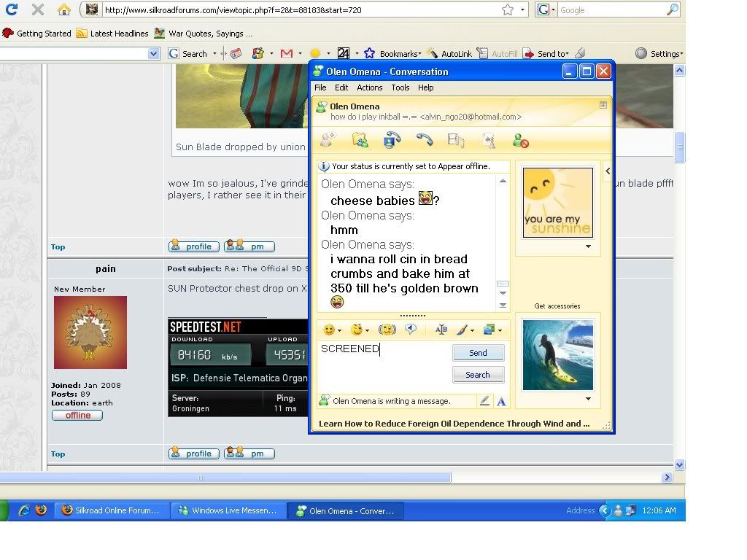Viewport: 747px width, 560px height.
Task: Collapse the display picture side panel
Action: pyautogui.click(x=608, y=171)
